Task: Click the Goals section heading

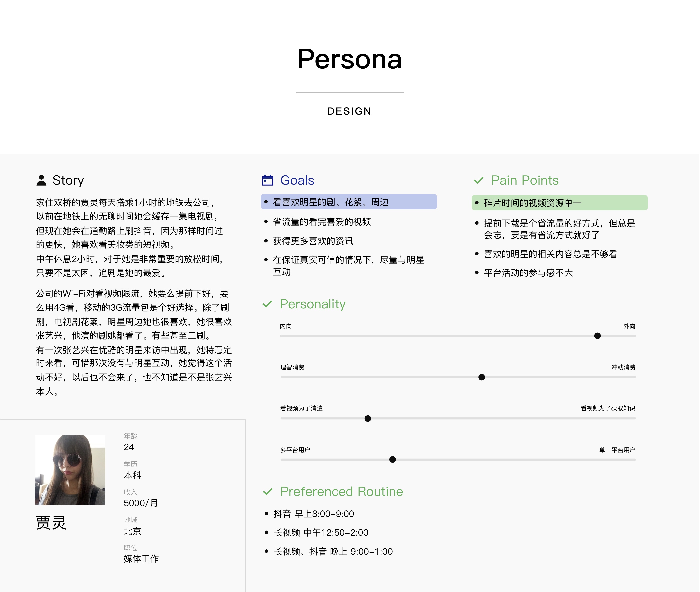Action: click(x=297, y=181)
